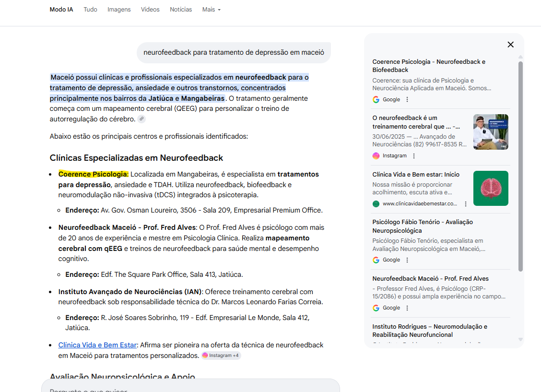Click Google logo under Psicólogo Fábio Tenório card

(376, 260)
